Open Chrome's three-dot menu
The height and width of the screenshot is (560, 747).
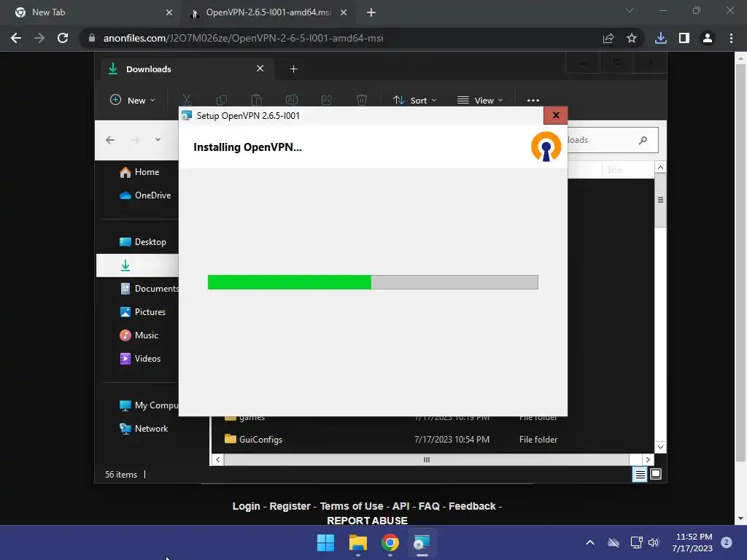coord(731,38)
